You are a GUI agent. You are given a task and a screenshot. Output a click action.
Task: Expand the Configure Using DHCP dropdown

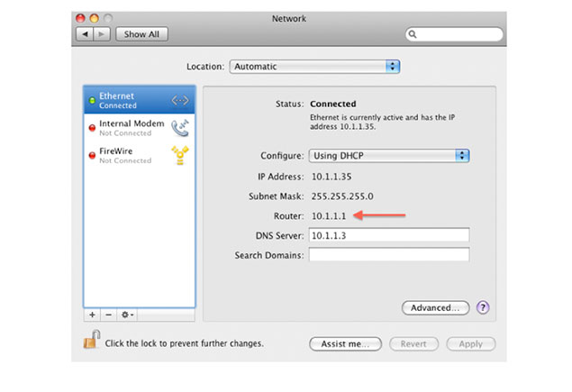point(388,155)
